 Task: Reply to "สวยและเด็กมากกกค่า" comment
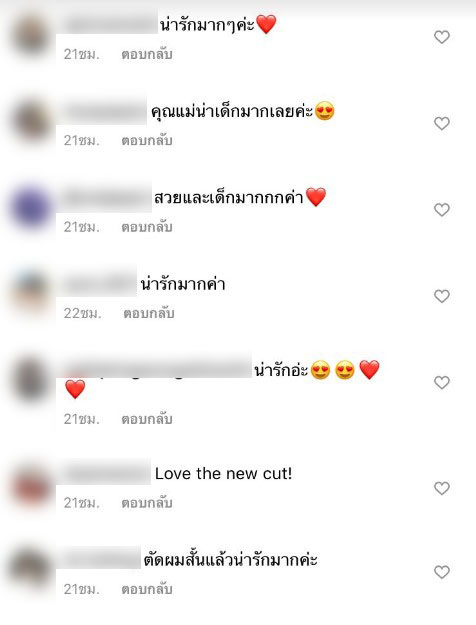tap(147, 227)
